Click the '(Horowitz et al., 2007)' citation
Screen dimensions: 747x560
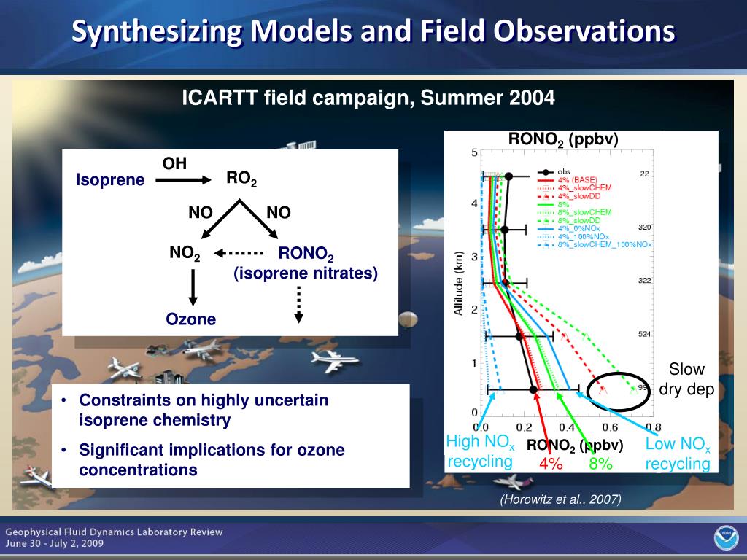click(560, 499)
